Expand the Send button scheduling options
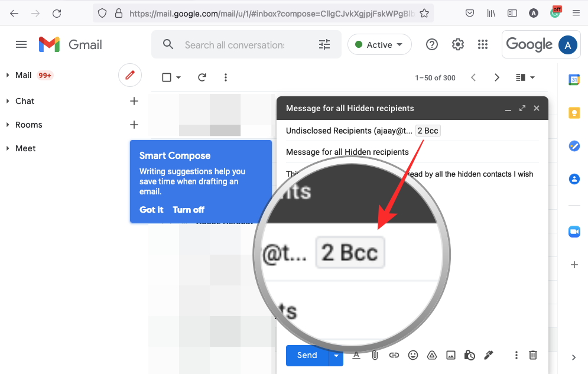 [x=336, y=355]
